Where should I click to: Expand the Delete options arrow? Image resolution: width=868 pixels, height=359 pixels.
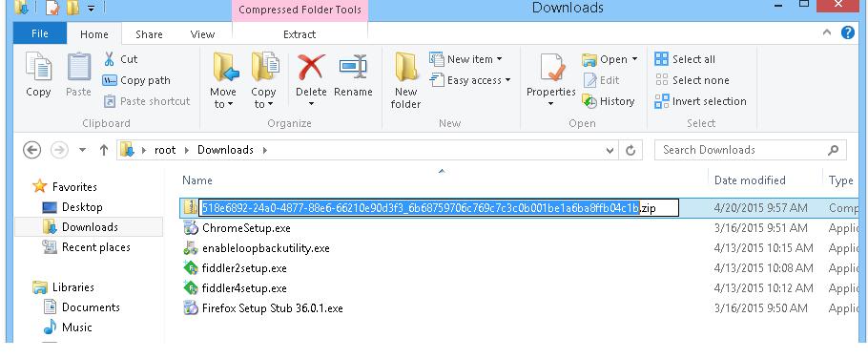311,104
